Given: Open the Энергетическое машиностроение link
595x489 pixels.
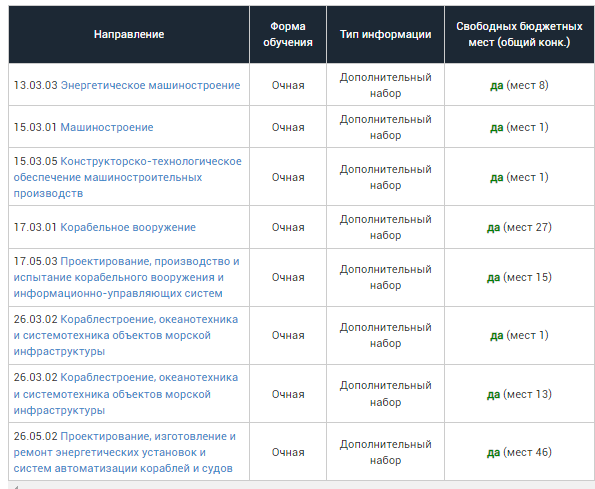Looking at the screenshot, I should [150, 85].
